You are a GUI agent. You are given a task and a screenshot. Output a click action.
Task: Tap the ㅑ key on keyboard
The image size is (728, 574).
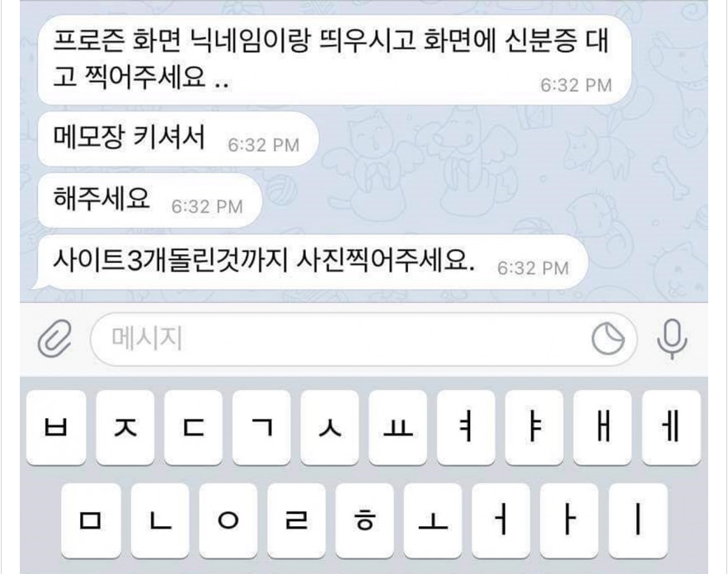coord(534,427)
